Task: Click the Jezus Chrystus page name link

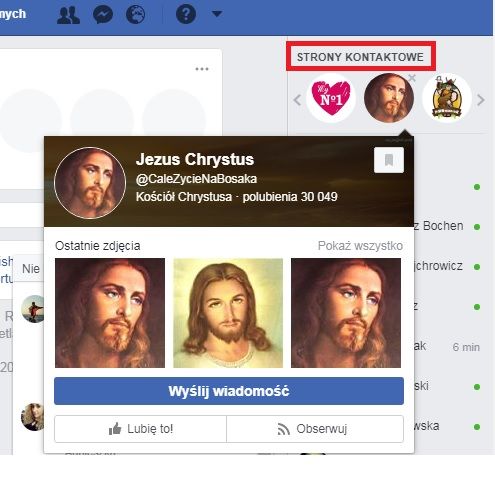Action: (x=195, y=159)
